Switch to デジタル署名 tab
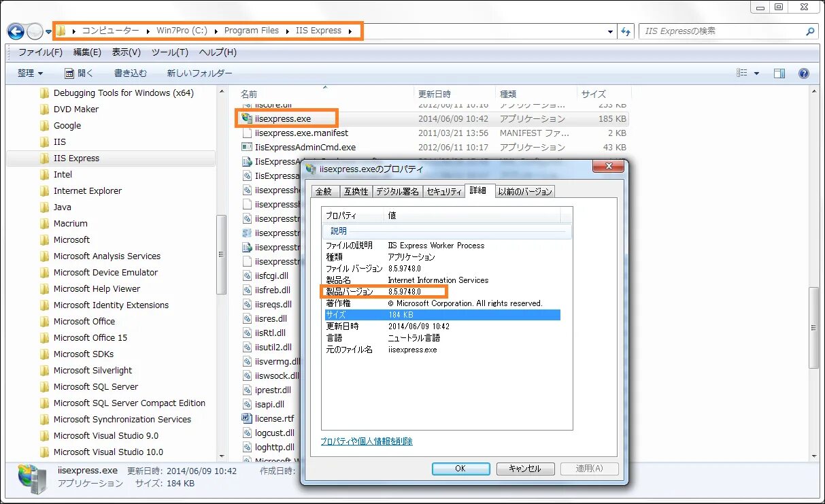This screenshot has width=825, height=504. 397,192
